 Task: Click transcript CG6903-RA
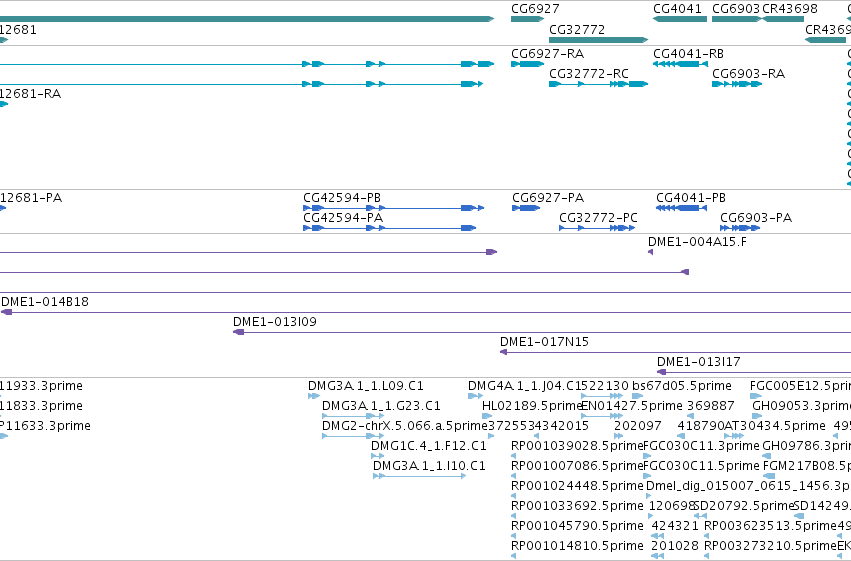tap(737, 84)
